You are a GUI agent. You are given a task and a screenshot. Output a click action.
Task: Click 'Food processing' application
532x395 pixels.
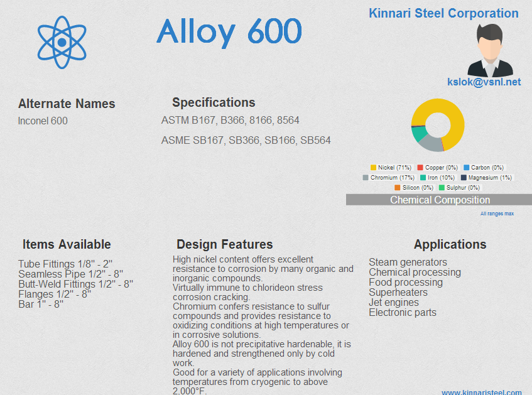[406, 283]
